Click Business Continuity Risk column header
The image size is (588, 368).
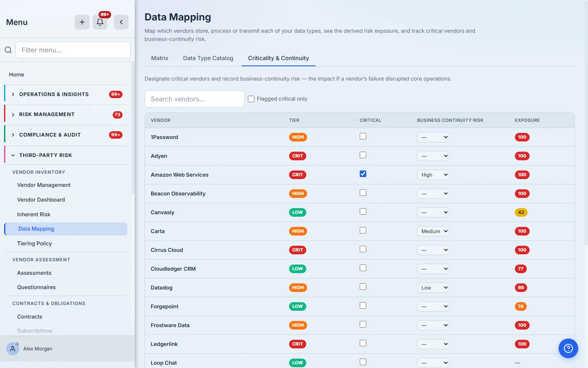450,120
